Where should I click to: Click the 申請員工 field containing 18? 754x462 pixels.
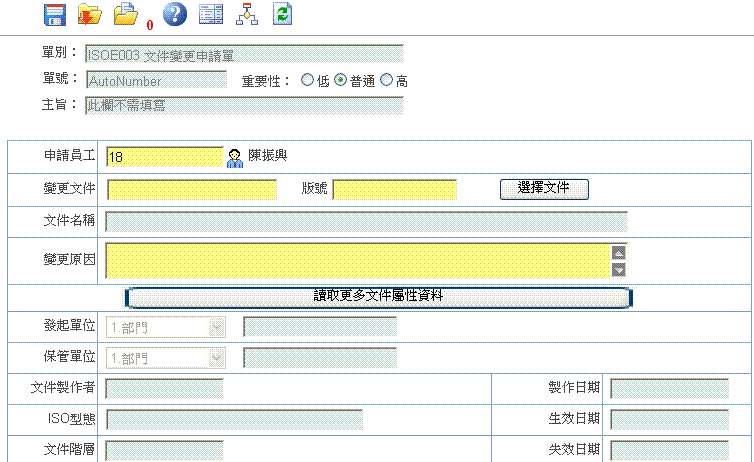click(x=164, y=157)
